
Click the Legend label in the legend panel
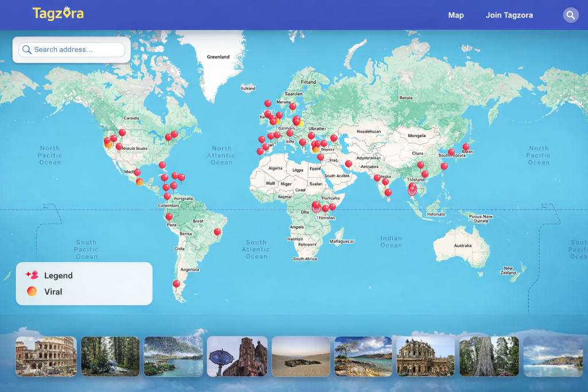59,275
